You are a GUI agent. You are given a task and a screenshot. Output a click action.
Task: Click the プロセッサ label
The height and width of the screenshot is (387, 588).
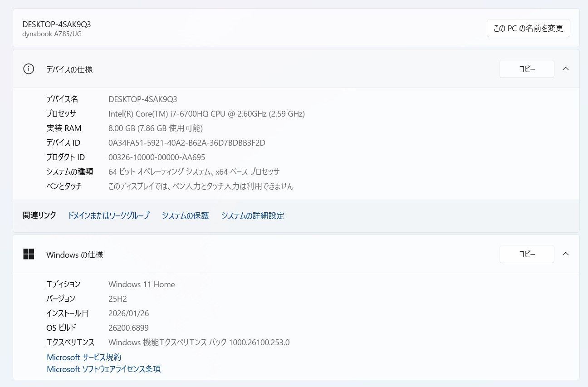tap(61, 113)
